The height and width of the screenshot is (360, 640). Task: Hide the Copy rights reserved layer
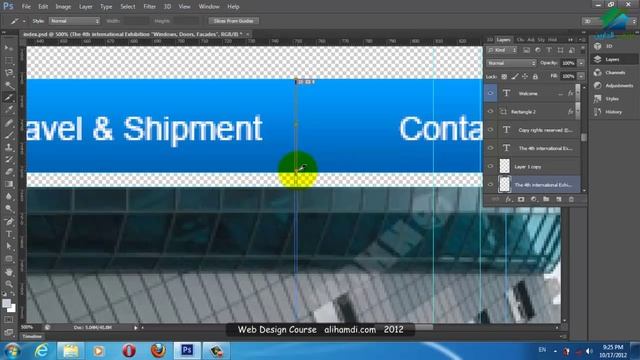tap(491, 130)
